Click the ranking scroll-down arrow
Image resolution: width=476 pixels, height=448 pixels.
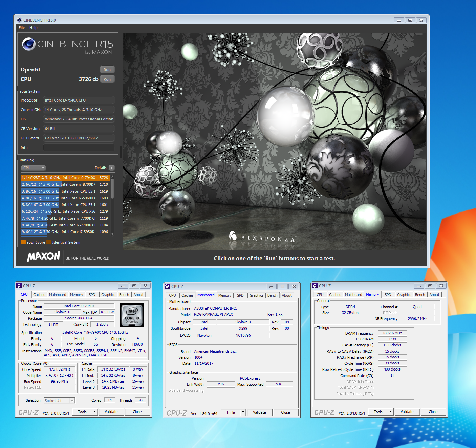112,234
